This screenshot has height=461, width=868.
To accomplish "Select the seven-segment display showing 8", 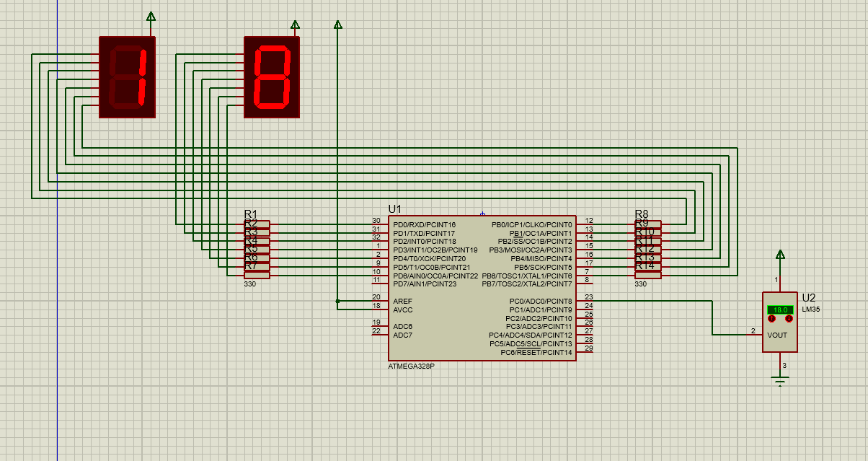I will [x=272, y=76].
